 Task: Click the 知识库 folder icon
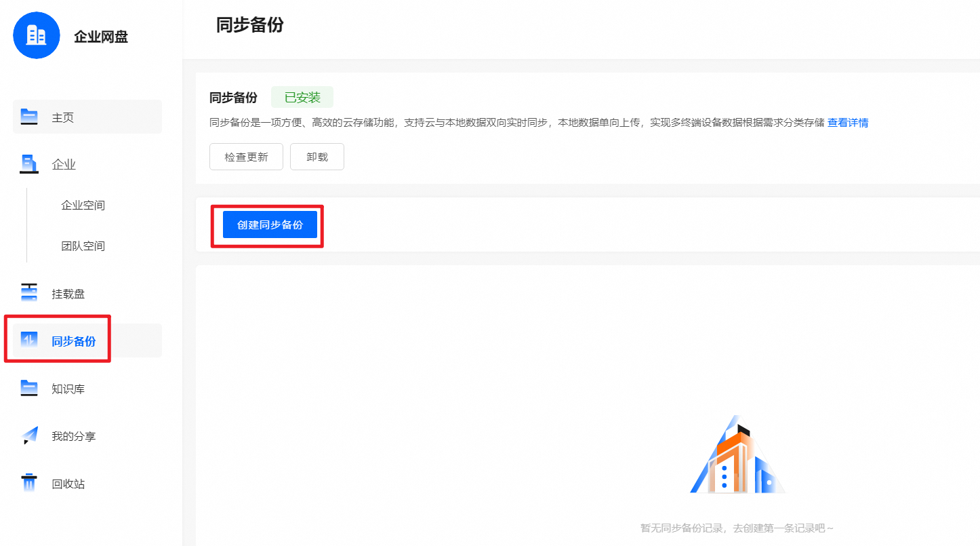(29, 388)
